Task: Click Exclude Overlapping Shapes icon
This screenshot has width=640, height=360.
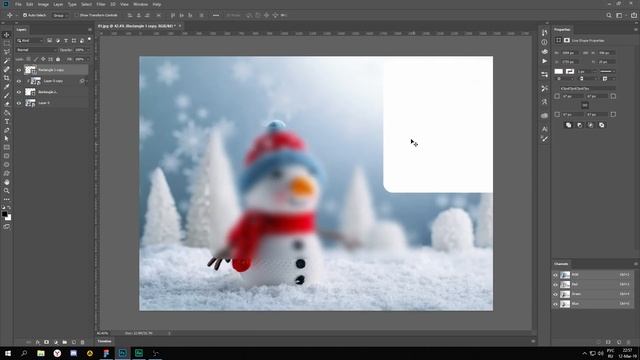Action: 602,125
